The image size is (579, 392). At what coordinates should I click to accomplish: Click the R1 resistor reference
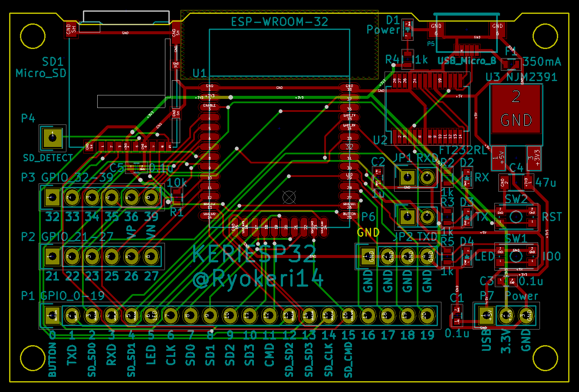177,212
